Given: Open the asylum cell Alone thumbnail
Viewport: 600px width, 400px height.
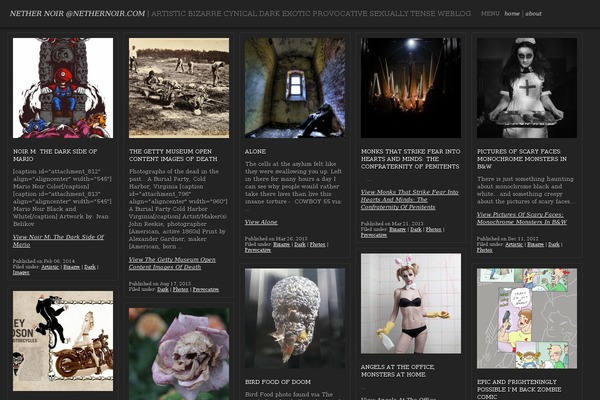Looking at the screenshot, I should coord(295,88).
